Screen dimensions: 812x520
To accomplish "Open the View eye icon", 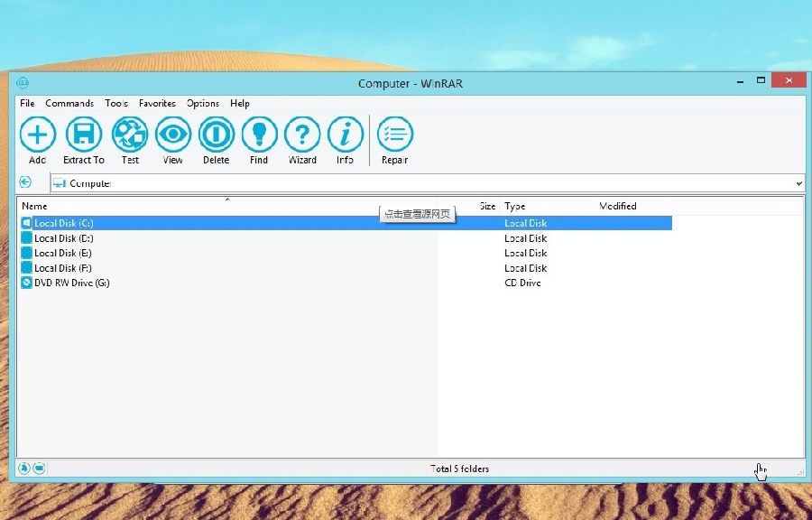I will pos(173,135).
